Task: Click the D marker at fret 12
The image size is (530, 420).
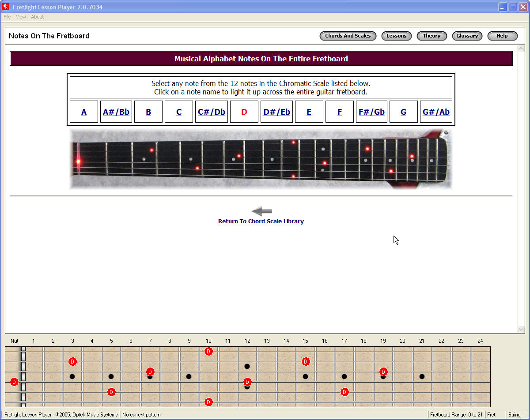Action: [x=247, y=382]
